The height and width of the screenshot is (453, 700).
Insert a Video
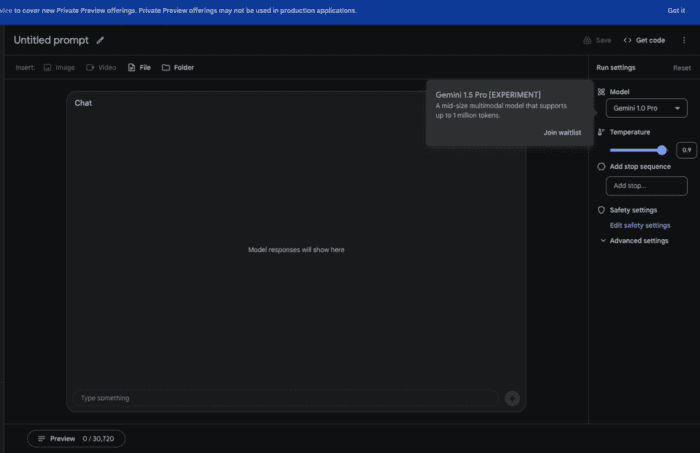click(101, 67)
